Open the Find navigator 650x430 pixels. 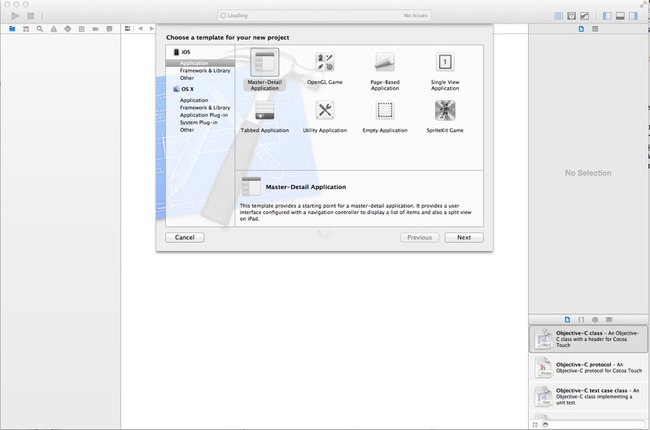pyautogui.click(x=40, y=29)
